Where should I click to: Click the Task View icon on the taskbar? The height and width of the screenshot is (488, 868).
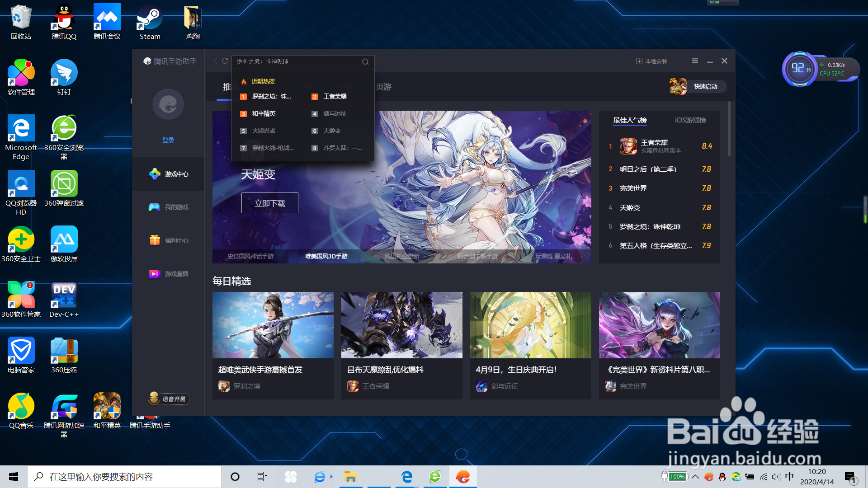262,477
